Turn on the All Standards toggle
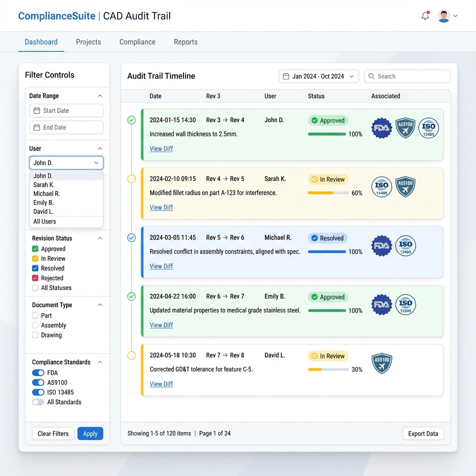 pyautogui.click(x=38, y=402)
